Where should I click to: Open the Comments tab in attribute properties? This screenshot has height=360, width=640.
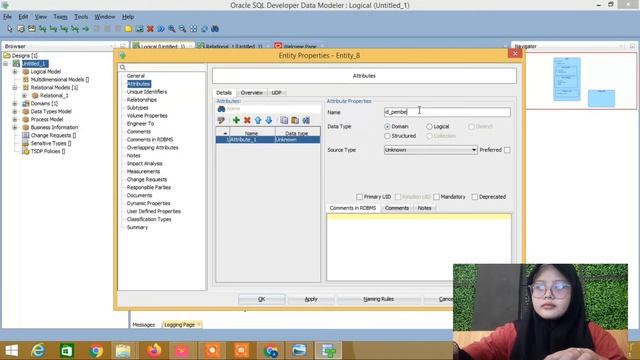(x=397, y=208)
